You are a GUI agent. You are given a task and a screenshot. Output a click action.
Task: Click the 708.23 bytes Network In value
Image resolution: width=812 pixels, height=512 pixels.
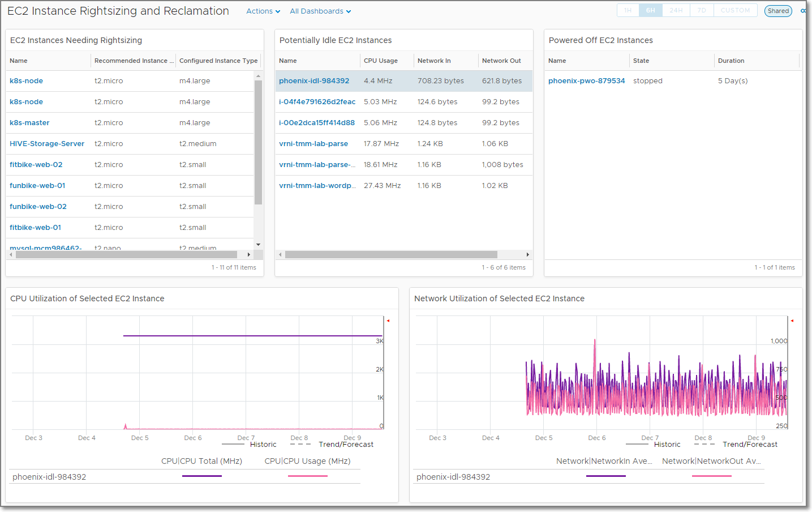pyautogui.click(x=440, y=81)
